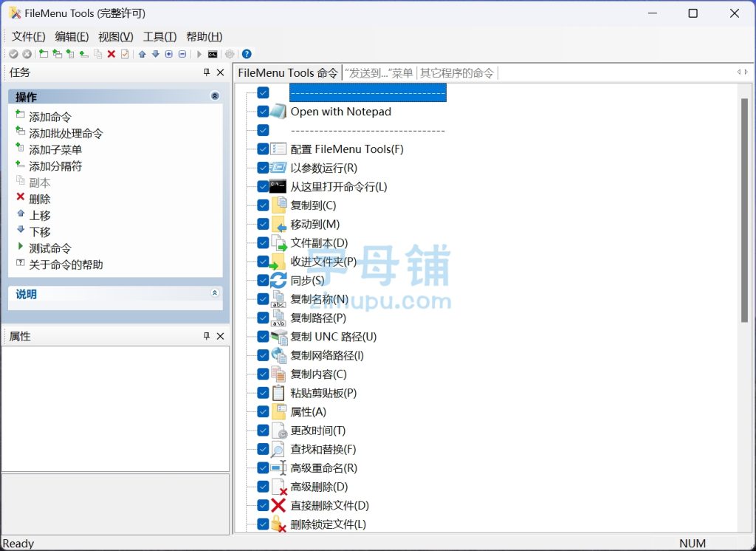
Task: Click the Expand All plus toolbar icon
Action: pos(169,54)
